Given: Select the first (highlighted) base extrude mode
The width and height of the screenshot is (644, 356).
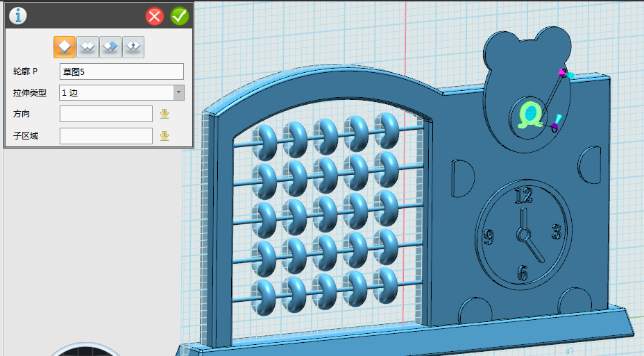Looking at the screenshot, I should point(65,46).
